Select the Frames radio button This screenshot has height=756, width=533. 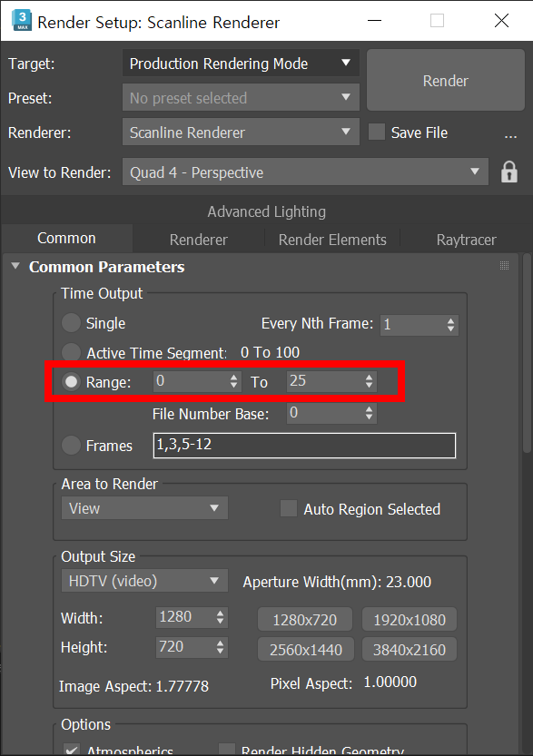tap(71, 446)
